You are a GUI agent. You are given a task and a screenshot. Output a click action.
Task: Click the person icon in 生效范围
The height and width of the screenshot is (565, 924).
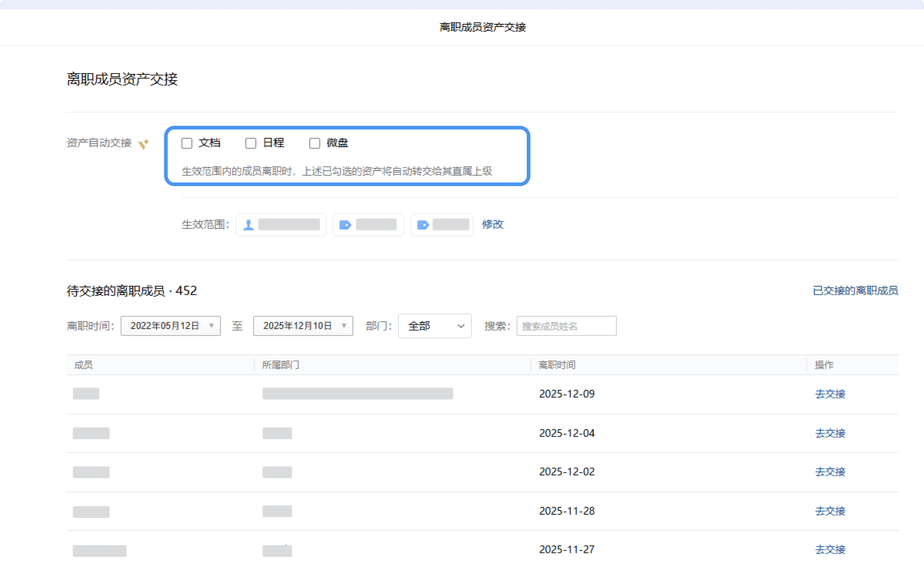point(248,225)
